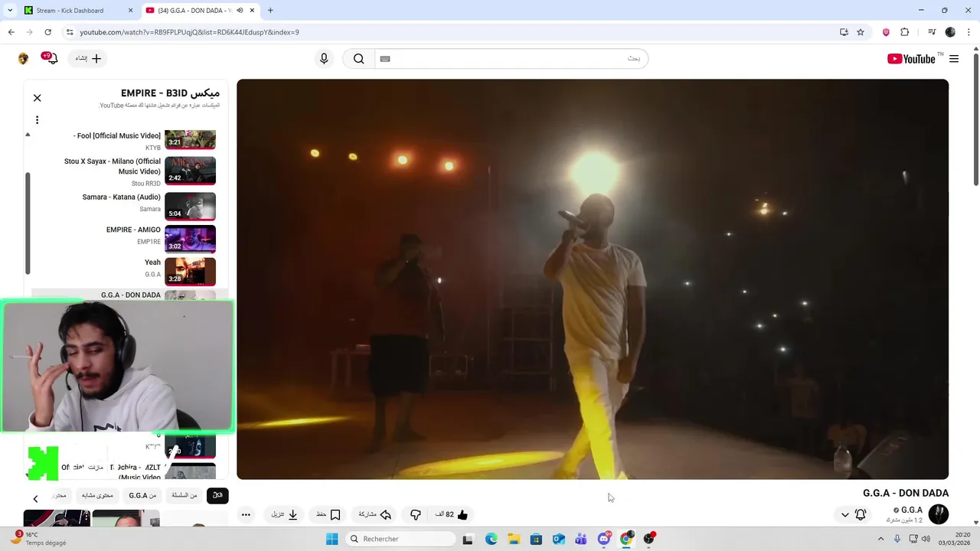Viewport: 980px width, 551px height.
Task: Share the video (مشاركة)
Action: [x=375, y=514]
